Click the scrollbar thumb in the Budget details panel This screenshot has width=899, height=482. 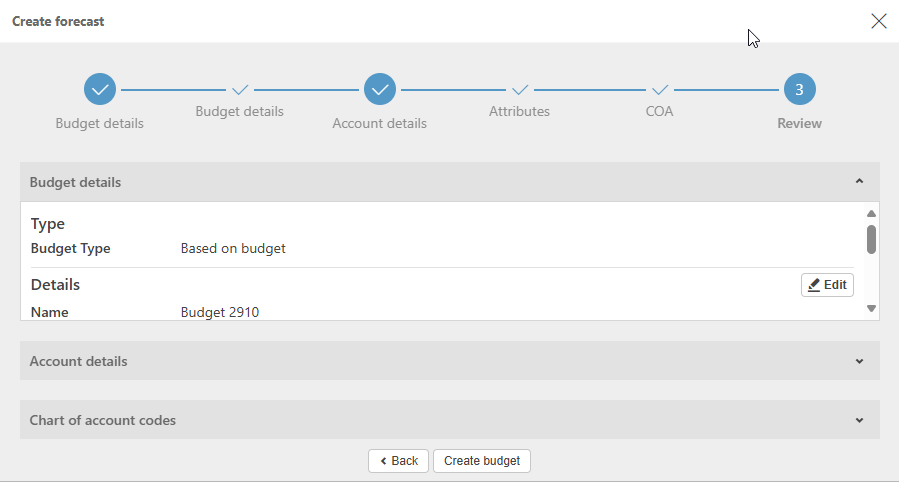tap(871, 239)
